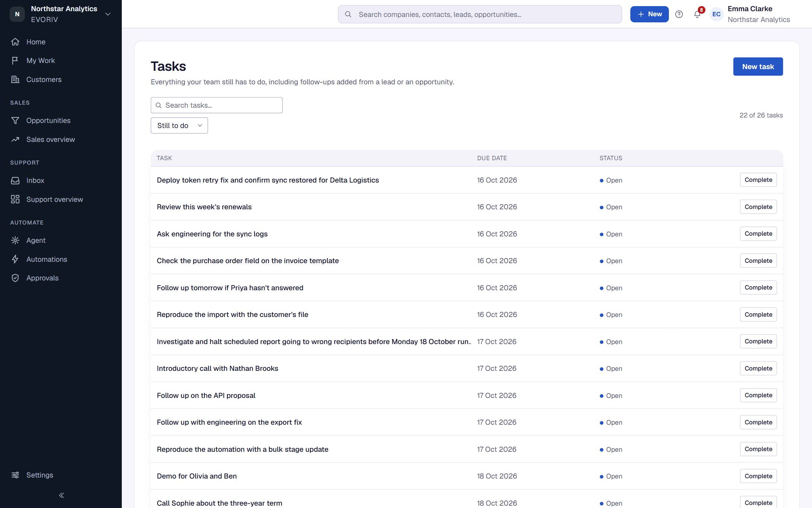Complete Introductory call with Nathan Brooks
Image resolution: width=812 pixels, height=508 pixels.
coord(758,368)
